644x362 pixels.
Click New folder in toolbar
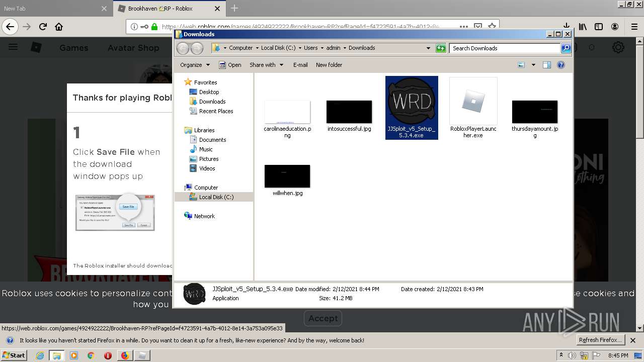tap(329, 65)
